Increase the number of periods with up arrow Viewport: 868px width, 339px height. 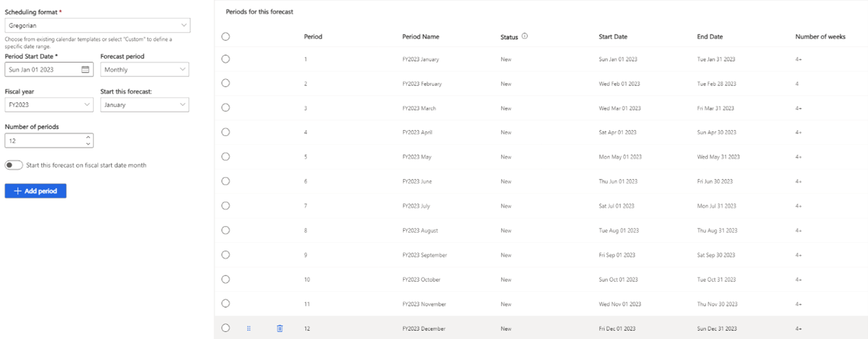tap(88, 137)
